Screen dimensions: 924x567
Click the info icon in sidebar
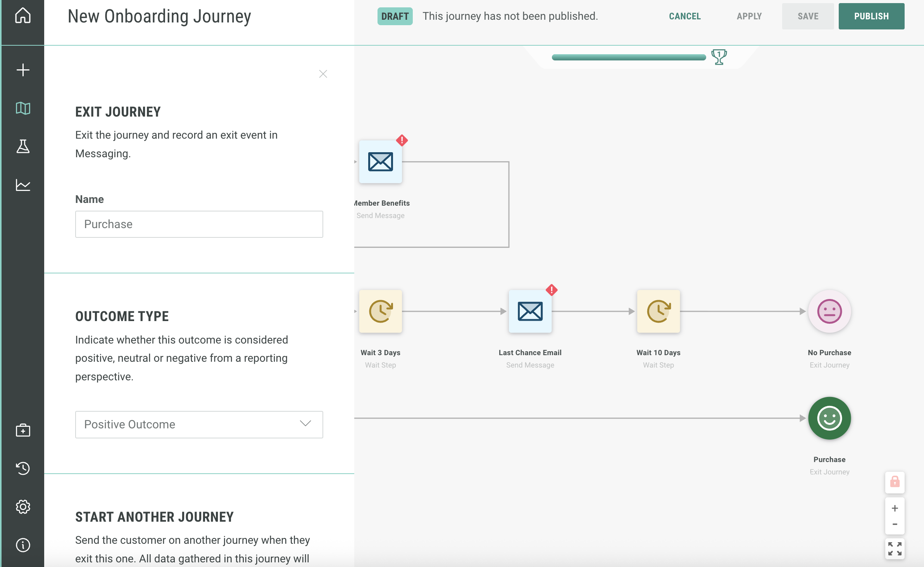coord(23,545)
